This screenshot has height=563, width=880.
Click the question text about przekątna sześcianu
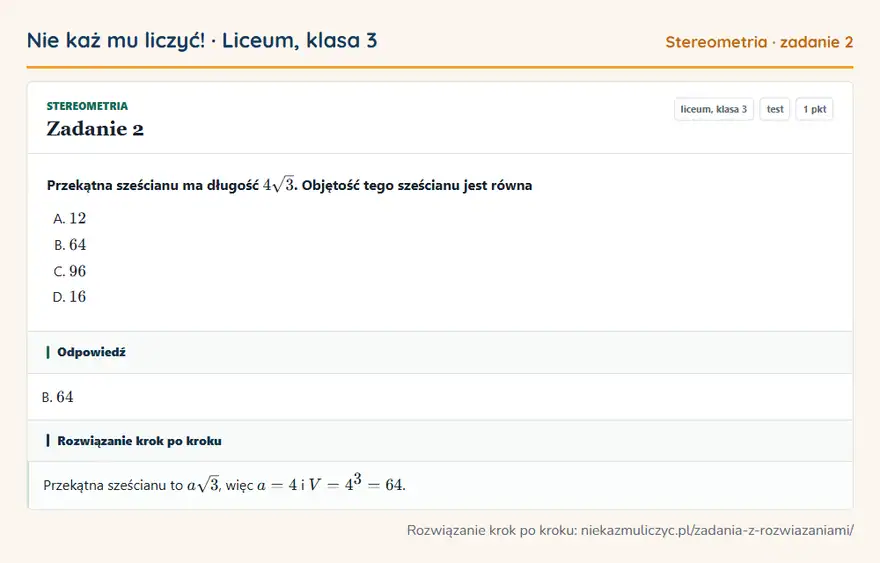290,185
